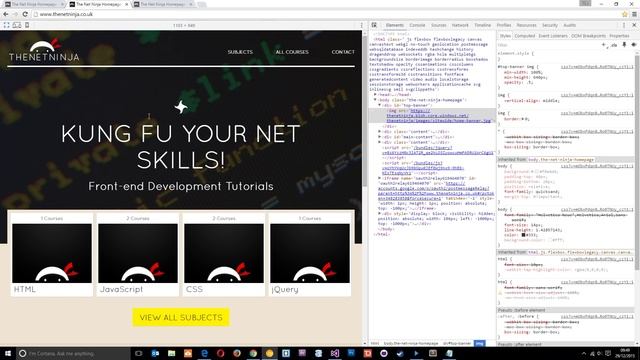Toggle element state with the pin icon
Viewport: 640px width, 360px height.
tap(624, 45)
